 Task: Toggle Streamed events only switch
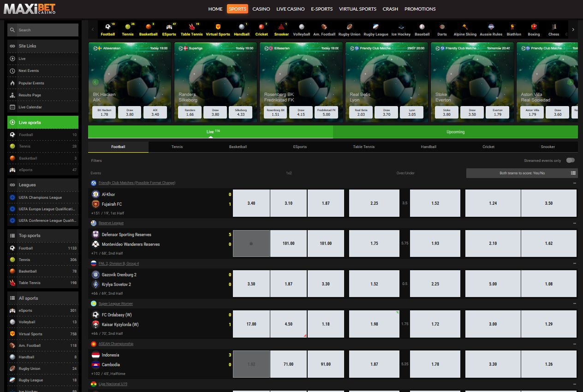pyautogui.click(x=571, y=160)
